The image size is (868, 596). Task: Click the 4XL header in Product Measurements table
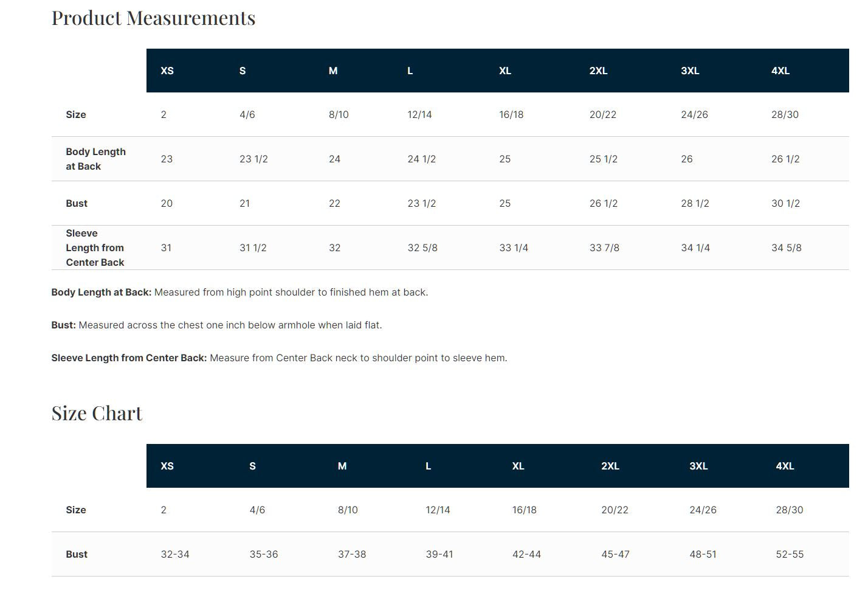coord(780,71)
